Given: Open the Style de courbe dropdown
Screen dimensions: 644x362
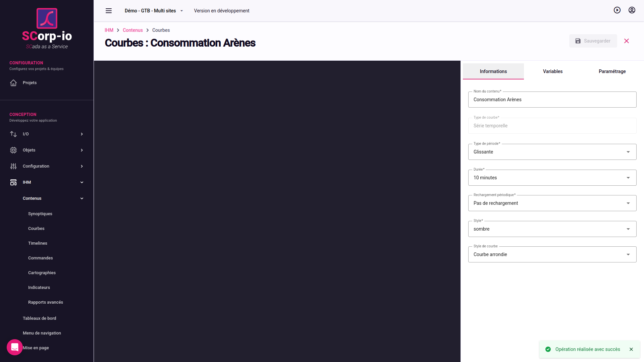Looking at the screenshot, I should click(552, 254).
